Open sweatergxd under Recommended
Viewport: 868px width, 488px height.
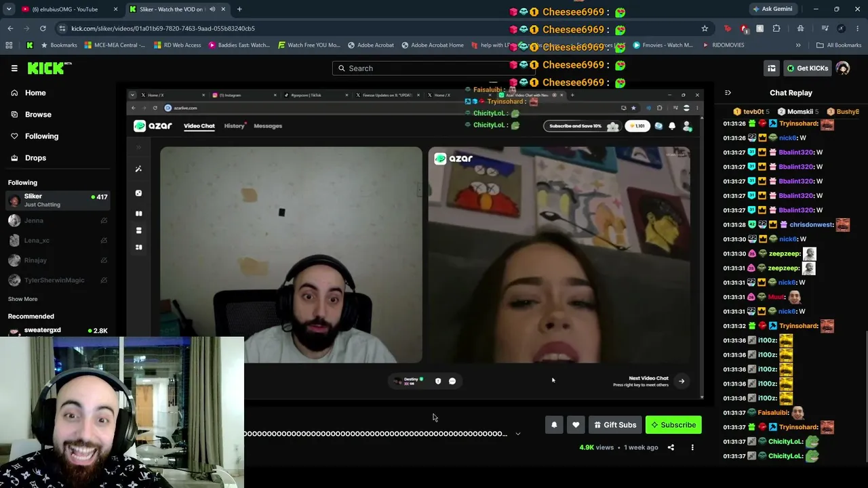click(x=58, y=331)
